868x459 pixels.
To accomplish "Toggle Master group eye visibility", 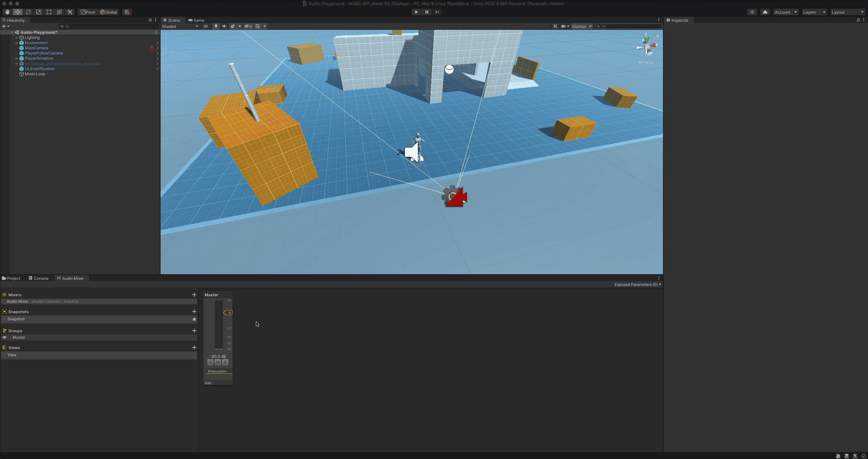I will [x=5, y=337].
